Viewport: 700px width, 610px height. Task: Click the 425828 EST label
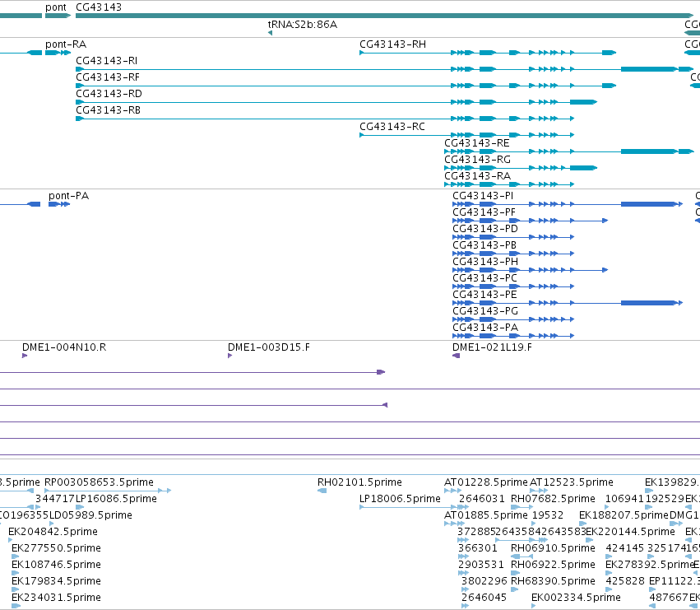[x=625, y=581]
